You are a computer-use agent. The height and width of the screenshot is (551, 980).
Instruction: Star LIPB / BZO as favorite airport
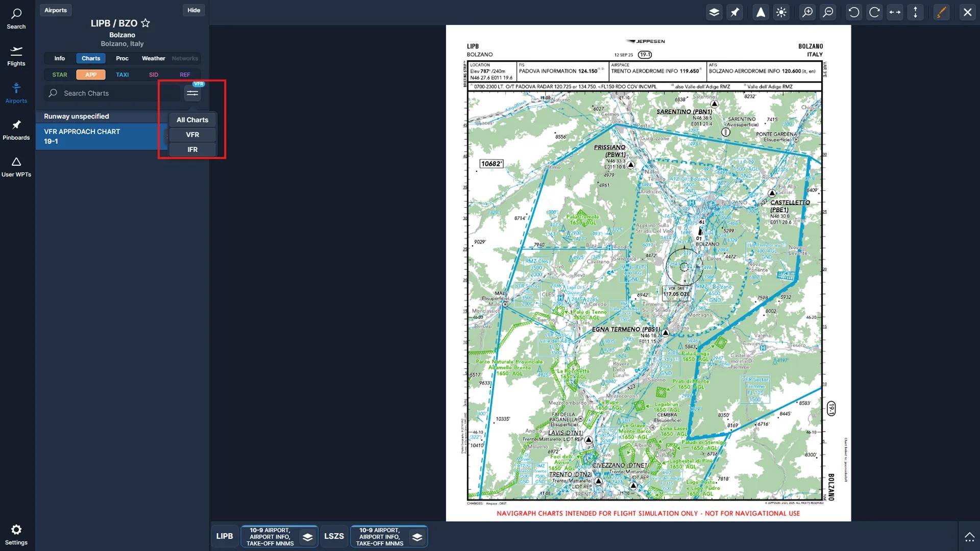pos(145,23)
